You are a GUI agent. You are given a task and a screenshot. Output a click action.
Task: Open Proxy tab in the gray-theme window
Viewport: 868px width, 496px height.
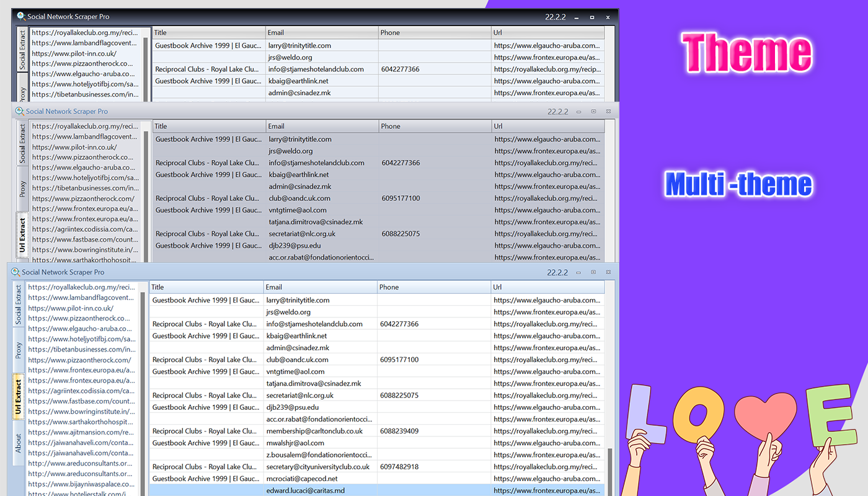[x=22, y=188]
